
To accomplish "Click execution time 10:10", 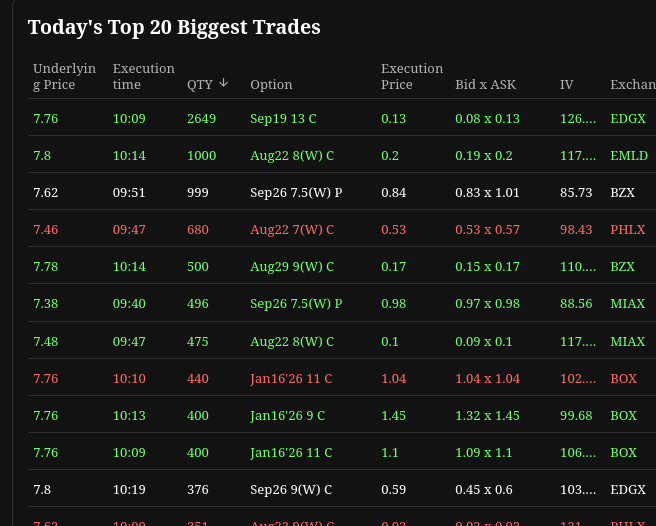I will pyautogui.click(x=129, y=379).
